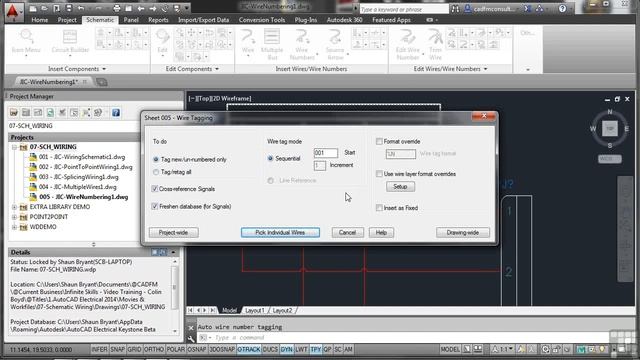Click the search keyword or phrase field
Screen dimensions: 640x360
click(404, 9)
